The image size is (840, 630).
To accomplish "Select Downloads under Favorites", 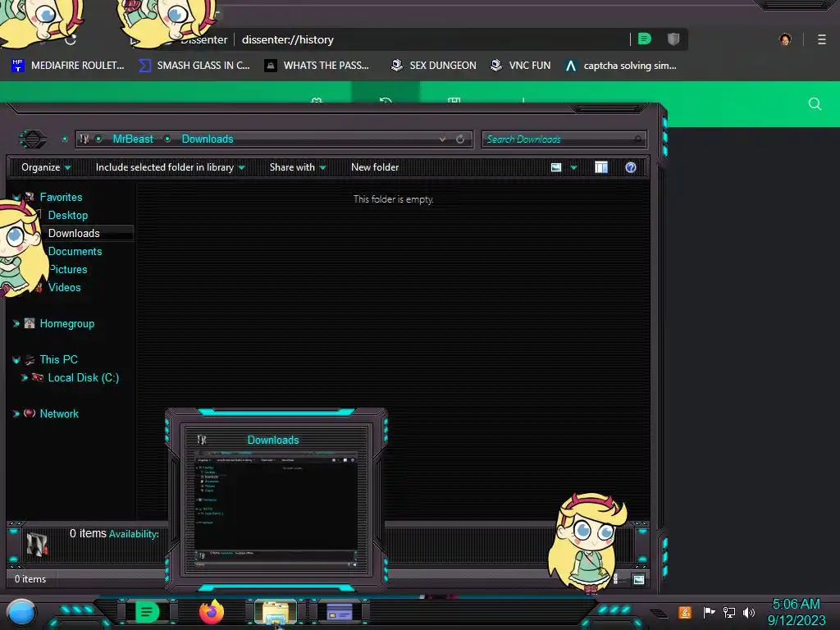I will pos(74,234).
